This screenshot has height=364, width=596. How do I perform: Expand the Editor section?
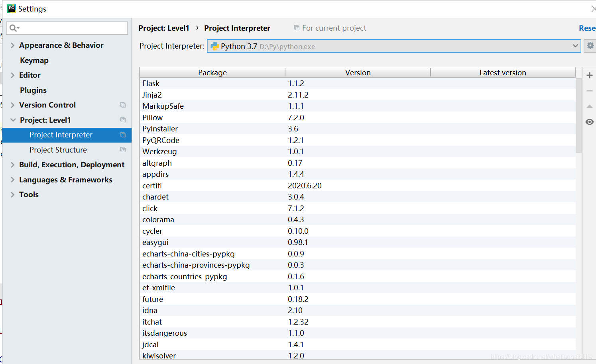tap(12, 75)
